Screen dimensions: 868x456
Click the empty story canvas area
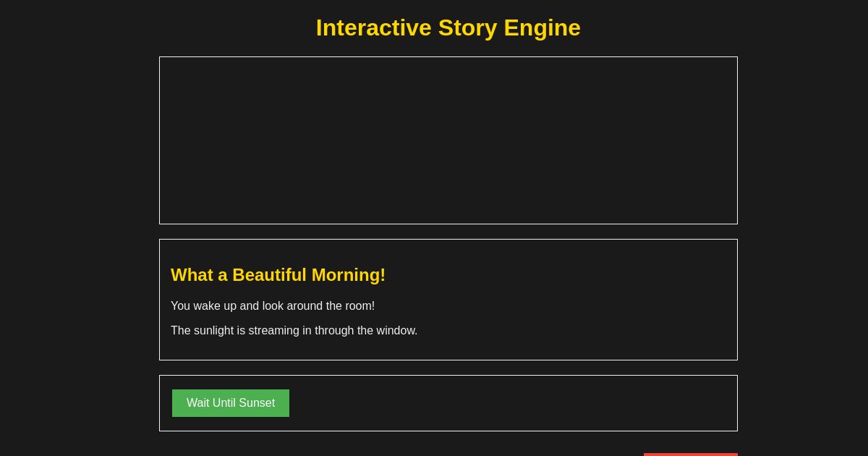click(448, 140)
